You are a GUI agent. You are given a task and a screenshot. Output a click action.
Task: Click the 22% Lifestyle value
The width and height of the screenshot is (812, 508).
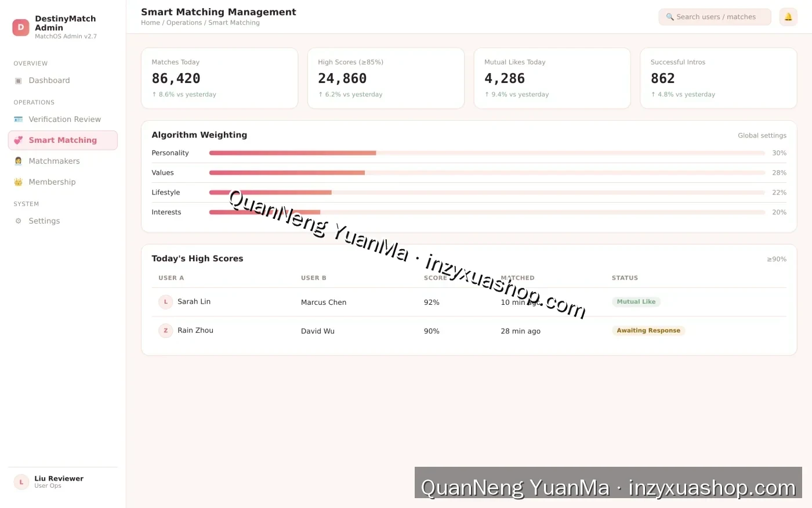coord(780,193)
